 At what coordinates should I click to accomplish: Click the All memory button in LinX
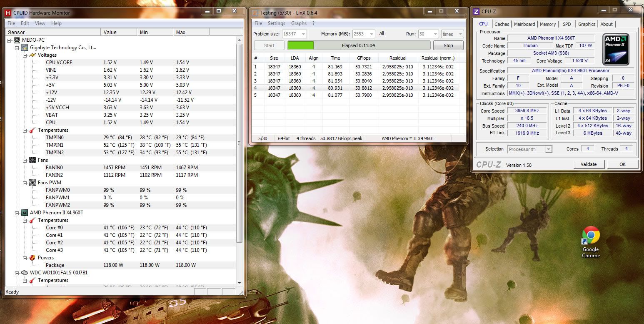pos(382,34)
